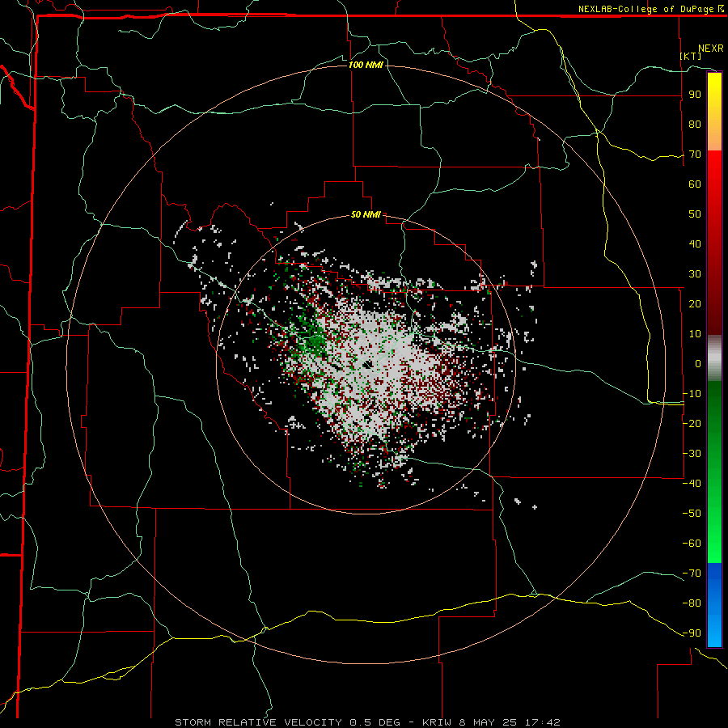Click the NEXLAB-College of DuPage watermark text
The width and height of the screenshot is (728, 728).
point(650,9)
